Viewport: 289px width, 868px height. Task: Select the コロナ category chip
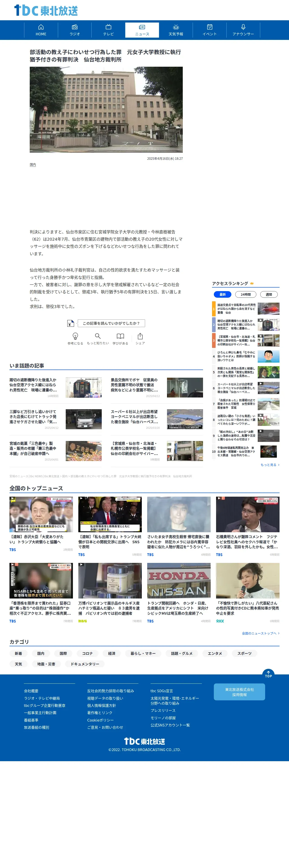88,654
